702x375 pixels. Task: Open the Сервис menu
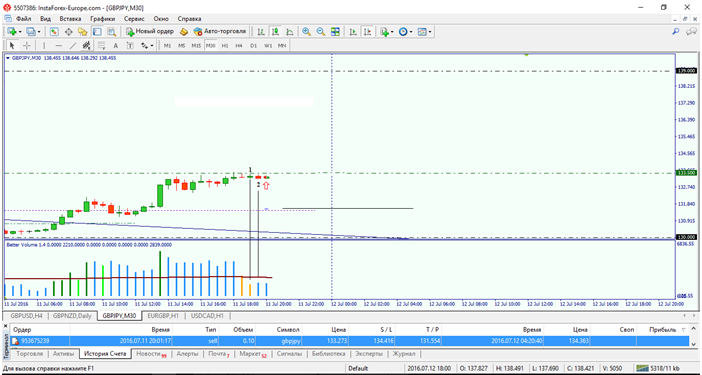click(x=134, y=19)
